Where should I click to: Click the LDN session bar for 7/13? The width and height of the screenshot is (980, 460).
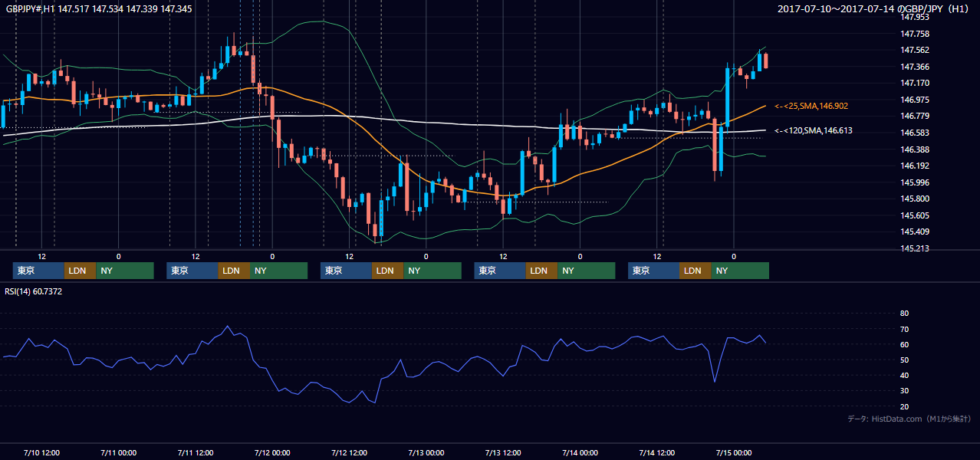[541, 271]
